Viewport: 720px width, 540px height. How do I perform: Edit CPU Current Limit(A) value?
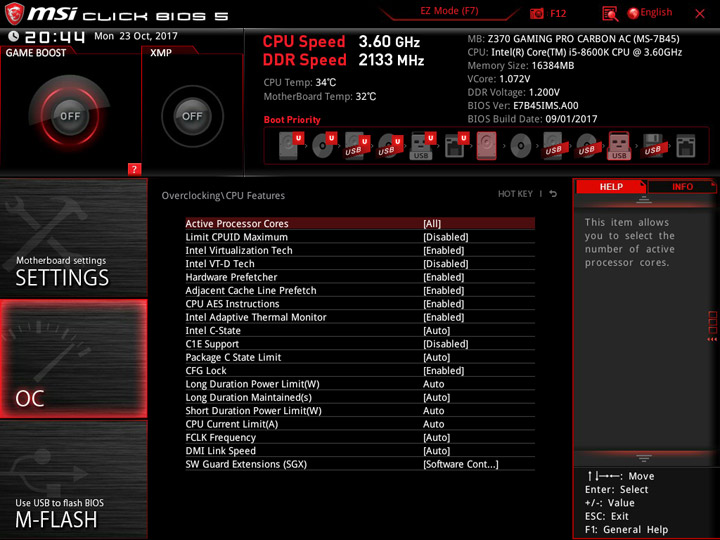point(360,424)
